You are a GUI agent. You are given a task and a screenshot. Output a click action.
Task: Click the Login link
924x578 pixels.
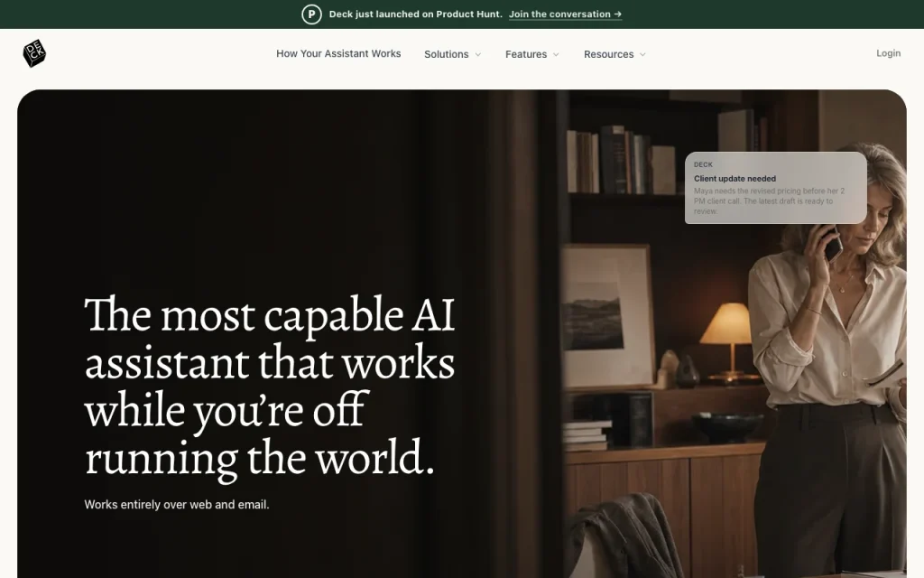click(888, 53)
